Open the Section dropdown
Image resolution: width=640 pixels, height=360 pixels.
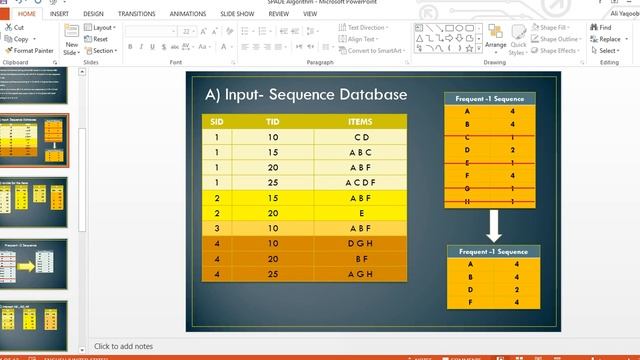101,51
